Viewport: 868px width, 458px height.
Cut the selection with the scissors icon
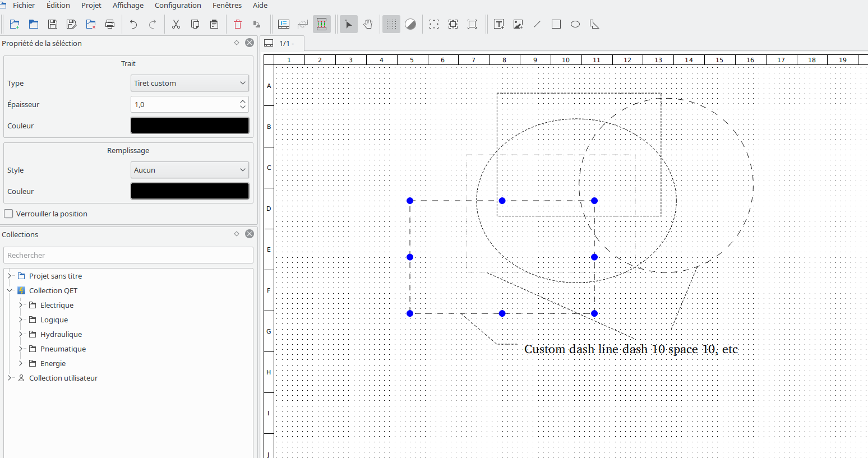point(176,24)
